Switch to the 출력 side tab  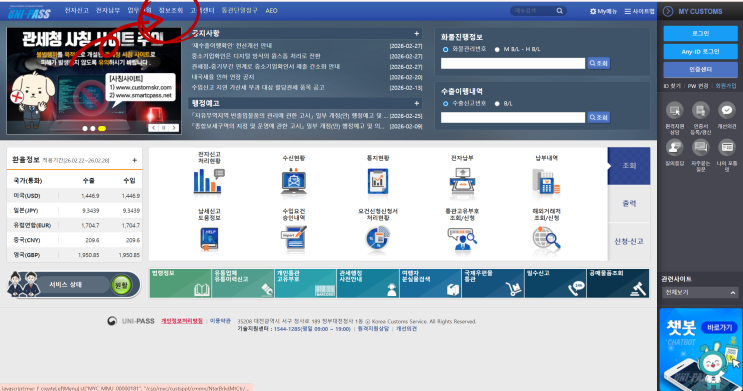[x=629, y=204]
